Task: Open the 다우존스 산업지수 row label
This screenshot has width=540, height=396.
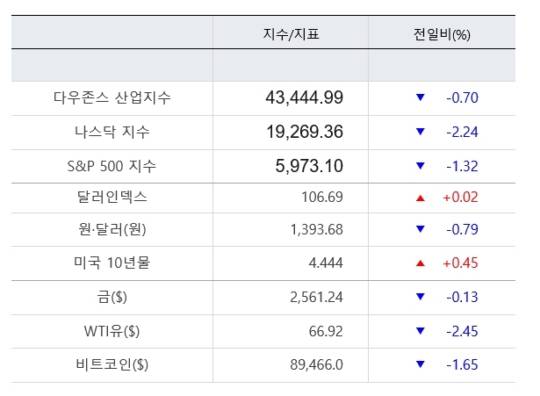Action: [112, 97]
